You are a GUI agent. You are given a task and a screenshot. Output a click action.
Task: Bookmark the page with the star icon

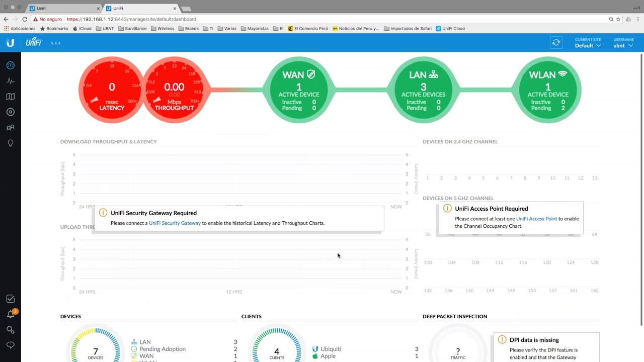coord(619,19)
